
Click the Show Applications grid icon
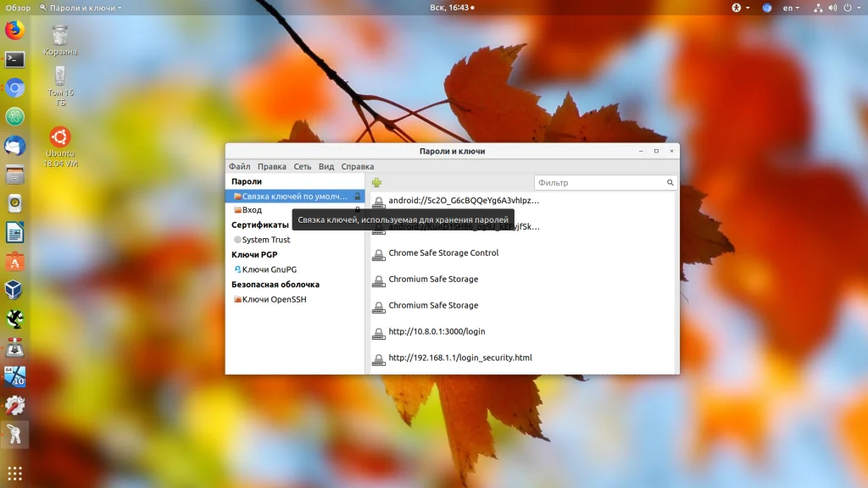coord(14,473)
